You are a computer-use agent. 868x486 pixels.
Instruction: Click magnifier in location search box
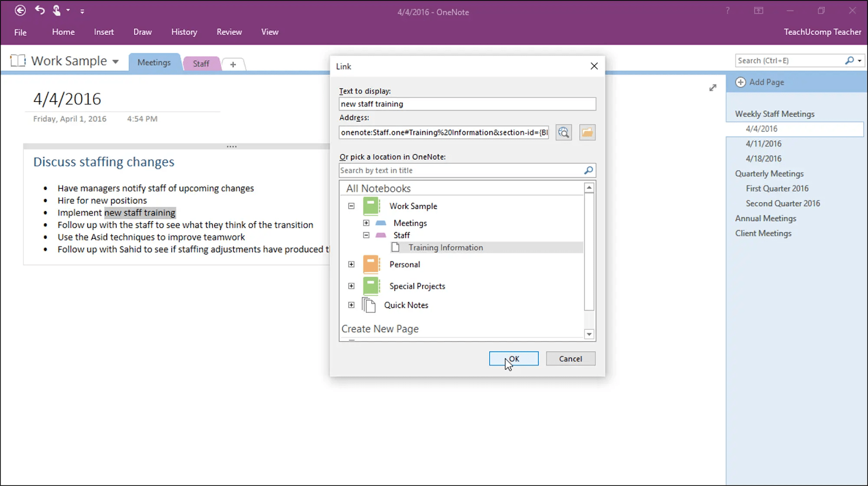[589, 170]
